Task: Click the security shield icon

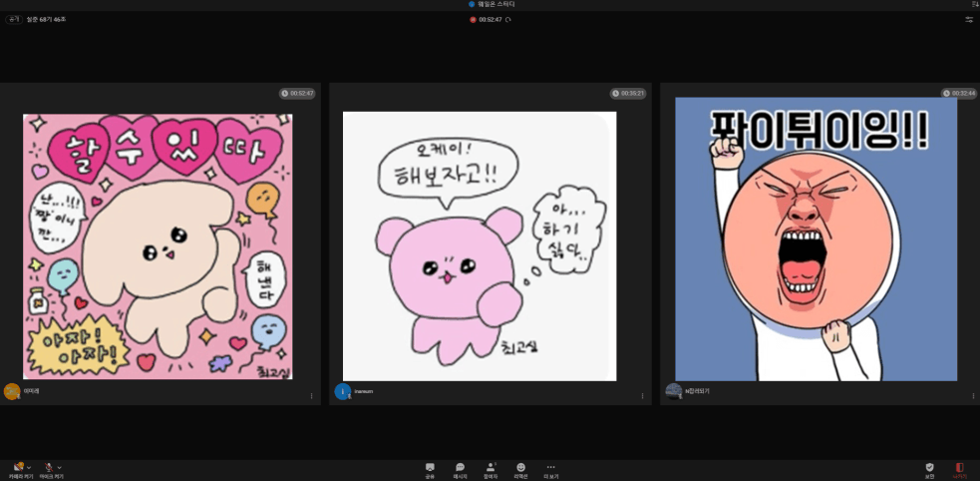Action: 929,467
